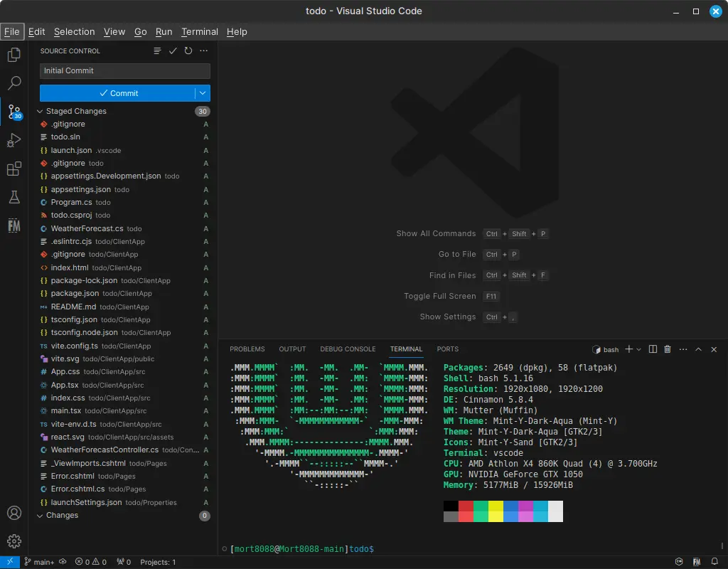Open the Explorer view in activity bar
Image resolution: width=728 pixels, height=569 pixels.
click(x=14, y=54)
